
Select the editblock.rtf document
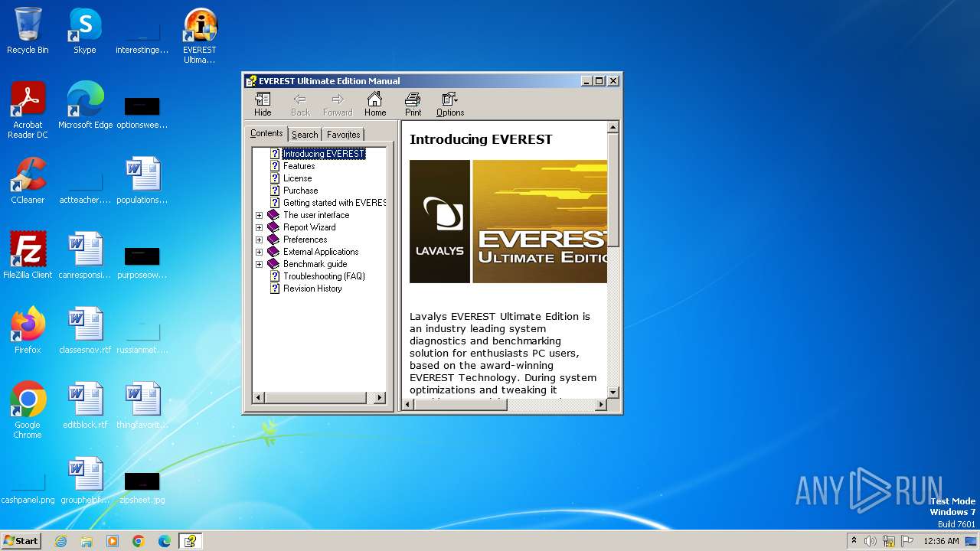(85, 406)
